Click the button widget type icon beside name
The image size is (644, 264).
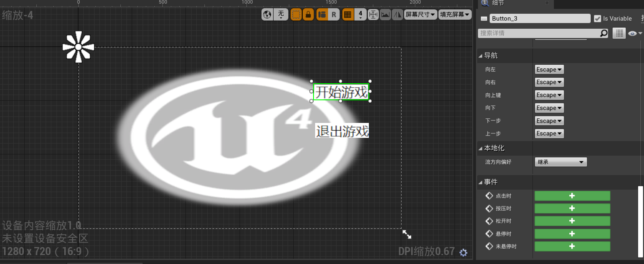(484, 19)
